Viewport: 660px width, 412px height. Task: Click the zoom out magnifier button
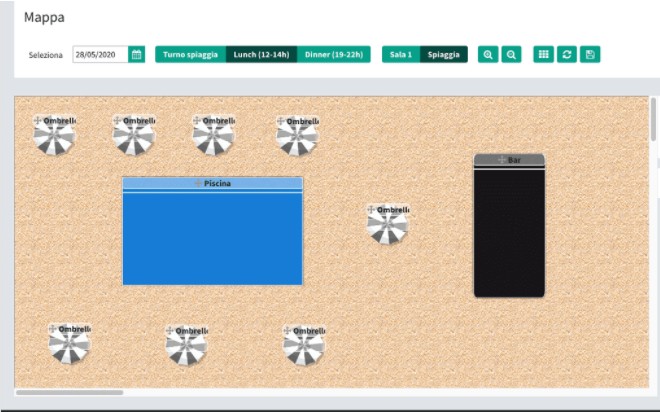pos(511,55)
